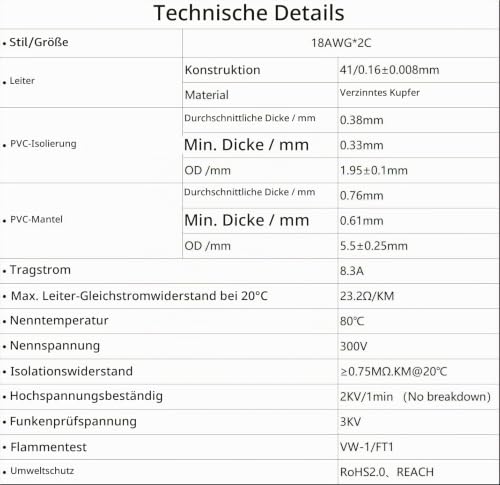The width and height of the screenshot is (500, 485).
Task: Select the 300V Nennspannung value
Action: click(x=353, y=346)
